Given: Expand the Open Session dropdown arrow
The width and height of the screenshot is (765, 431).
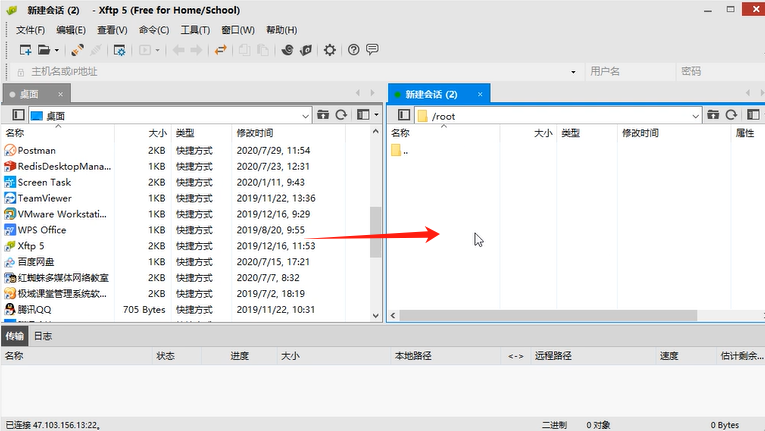Looking at the screenshot, I should coord(57,50).
